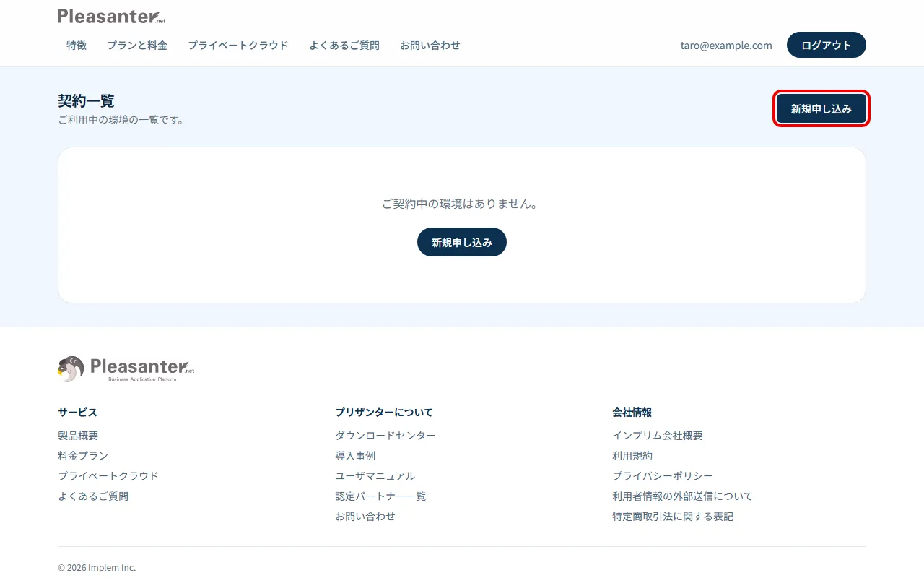Open the 利用規約 link
This screenshot has width=924, height=578.
[x=632, y=456]
